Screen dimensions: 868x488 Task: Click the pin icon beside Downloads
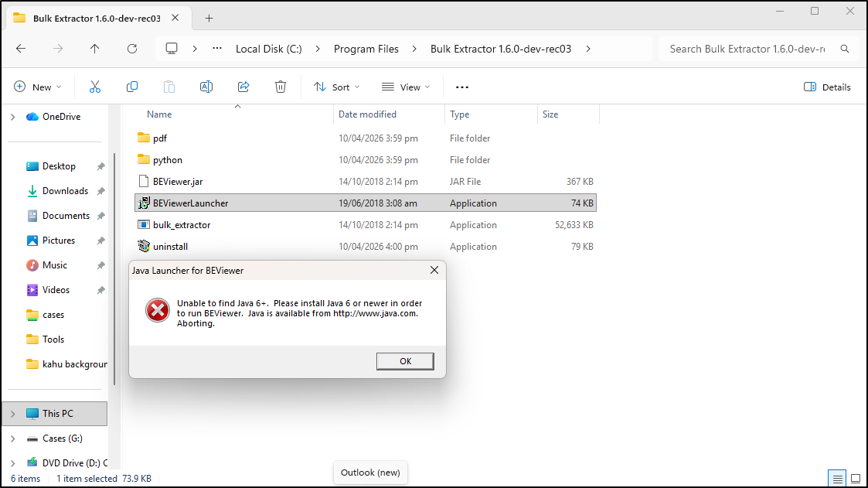100,191
